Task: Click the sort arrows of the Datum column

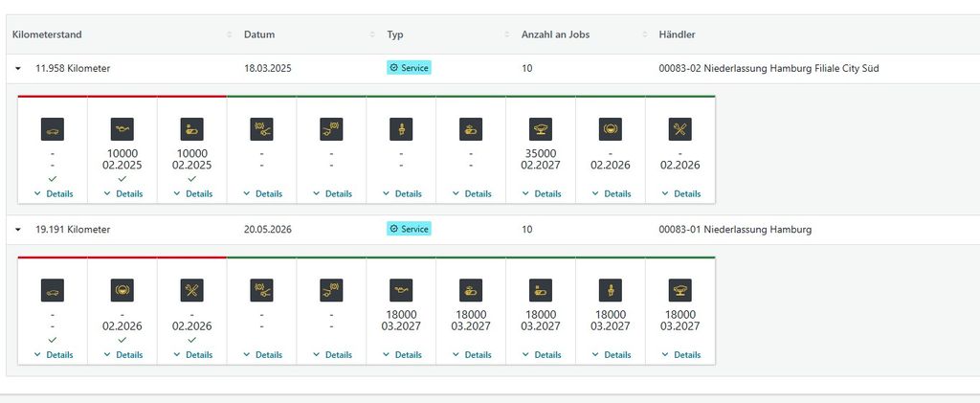Action: click(372, 35)
